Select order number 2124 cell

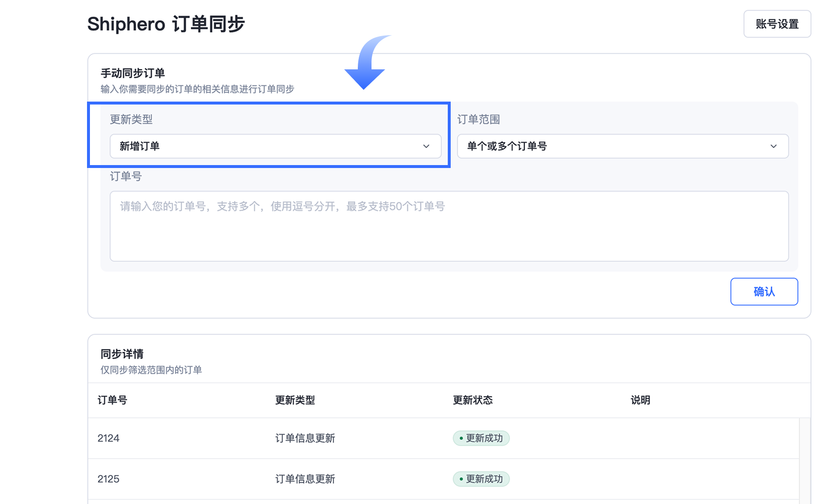pyautogui.click(x=109, y=438)
